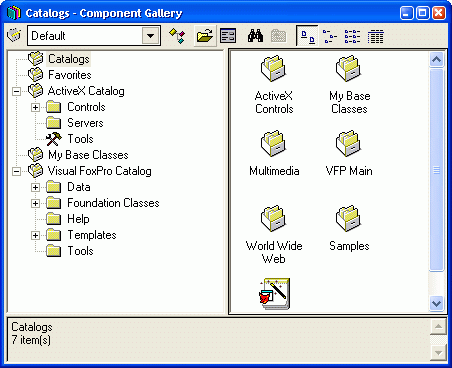Viewport: 452px width, 368px height.
Task: Expand the Controls folder under ActiveX Catalog
Action: pos(35,107)
